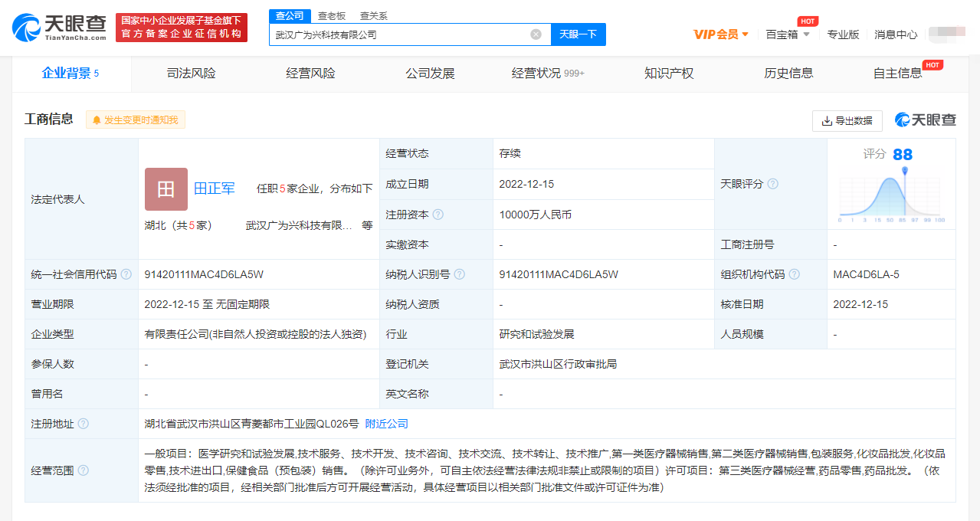Screen dimensions: 980x521
Task: Click the red 田 avatar of the legal representative
Action: pos(166,189)
